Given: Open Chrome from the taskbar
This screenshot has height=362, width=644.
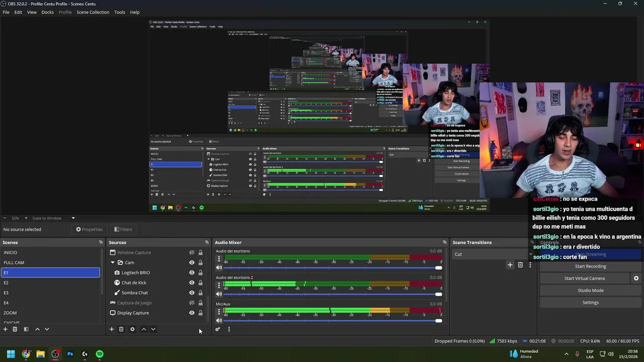Looking at the screenshot, I should [x=26, y=354].
